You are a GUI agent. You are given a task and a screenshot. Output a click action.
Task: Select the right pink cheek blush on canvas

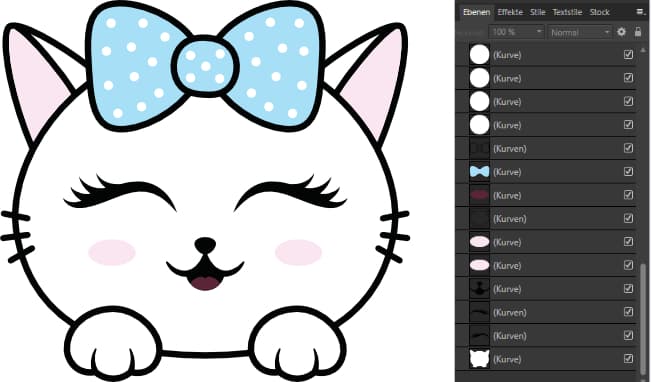coord(299,252)
